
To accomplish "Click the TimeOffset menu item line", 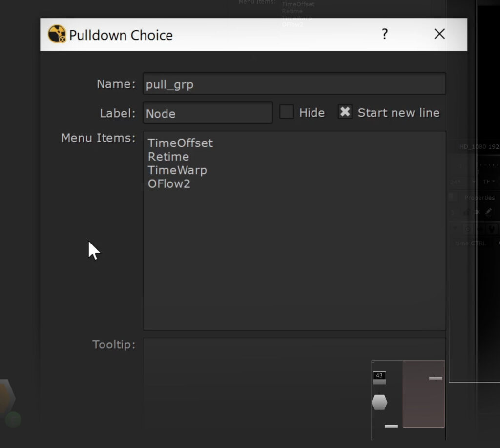I will point(180,143).
